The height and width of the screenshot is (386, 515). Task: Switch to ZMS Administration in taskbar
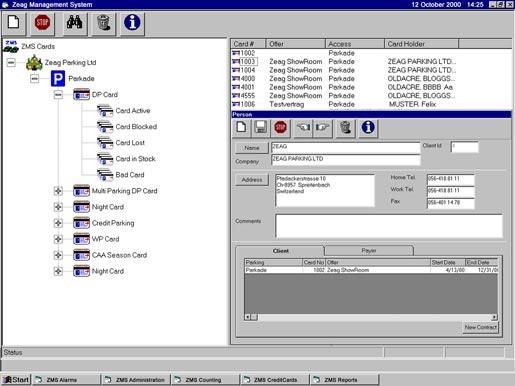coord(136,380)
